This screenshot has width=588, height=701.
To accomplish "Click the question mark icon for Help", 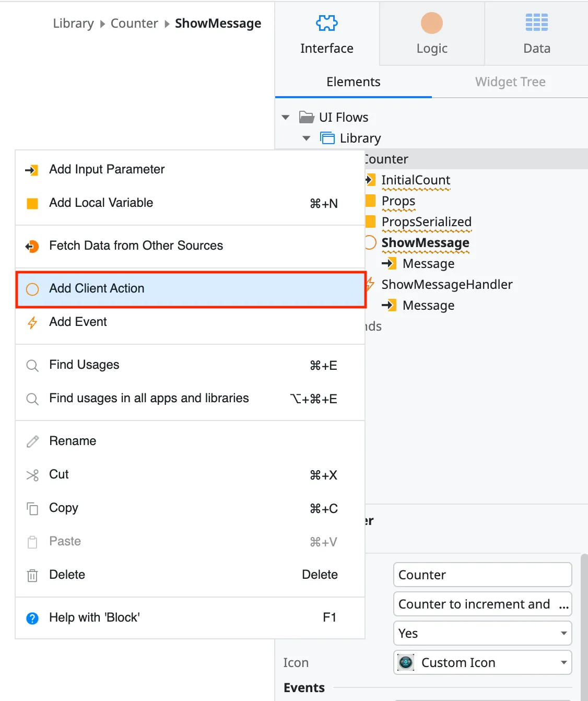I will click(32, 618).
